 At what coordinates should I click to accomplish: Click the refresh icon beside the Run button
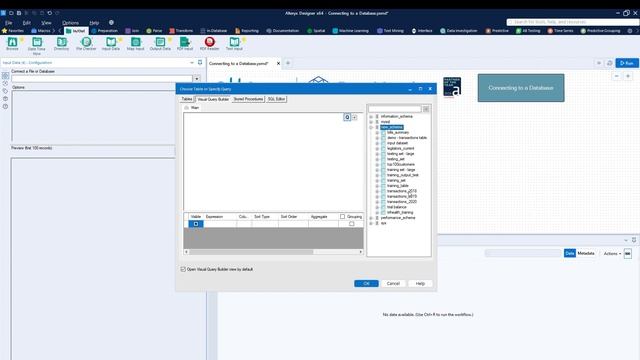(609, 63)
